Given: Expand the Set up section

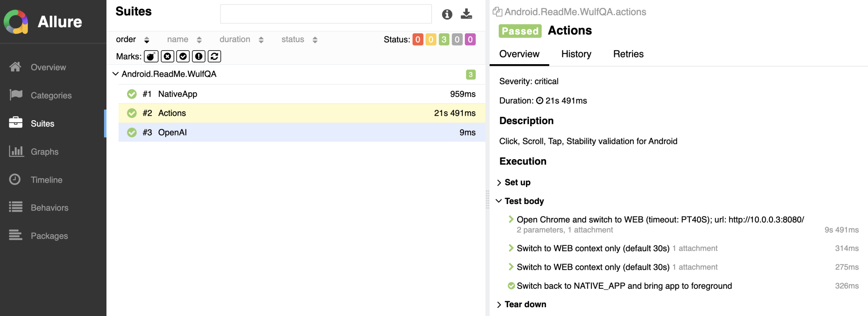Looking at the screenshot, I should (499, 183).
